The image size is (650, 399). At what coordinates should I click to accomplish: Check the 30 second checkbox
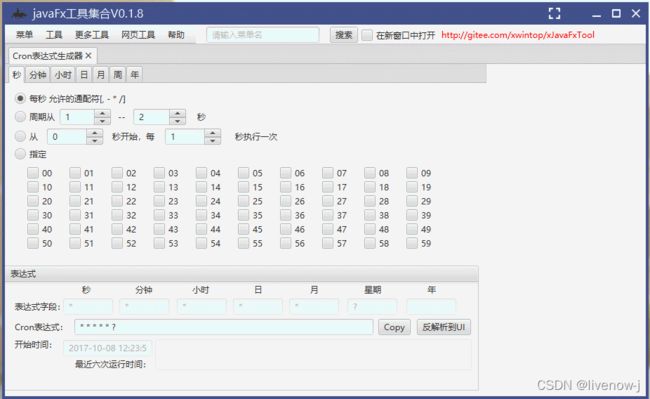33,215
